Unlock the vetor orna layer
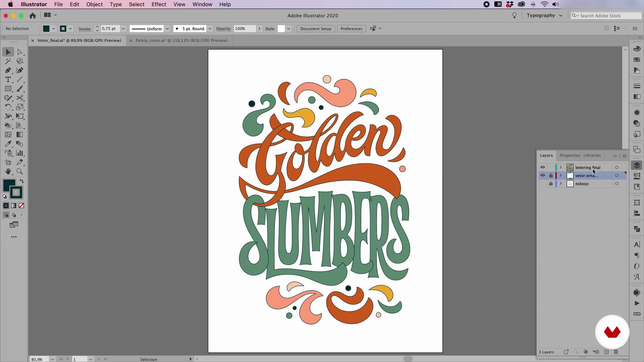The image size is (644, 362). coord(551,175)
